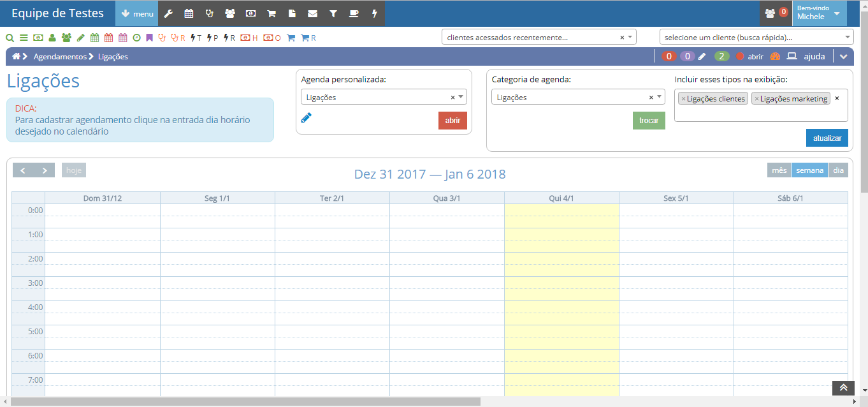868x407 pixels.
Task: Go to next week with right arrow
Action: coord(45,170)
